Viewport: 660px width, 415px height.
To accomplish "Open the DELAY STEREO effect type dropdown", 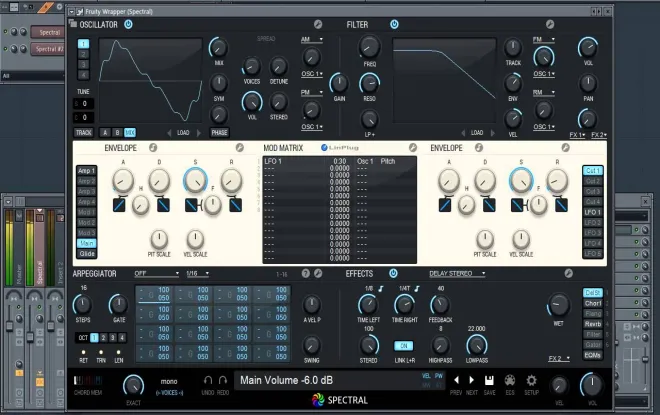I will pyautogui.click(x=457, y=274).
